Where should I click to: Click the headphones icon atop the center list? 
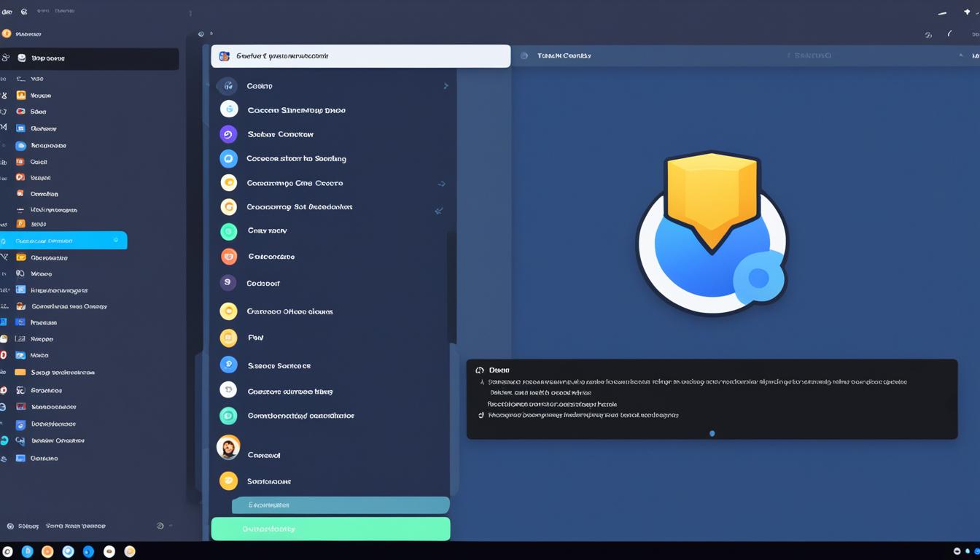point(227,86)
